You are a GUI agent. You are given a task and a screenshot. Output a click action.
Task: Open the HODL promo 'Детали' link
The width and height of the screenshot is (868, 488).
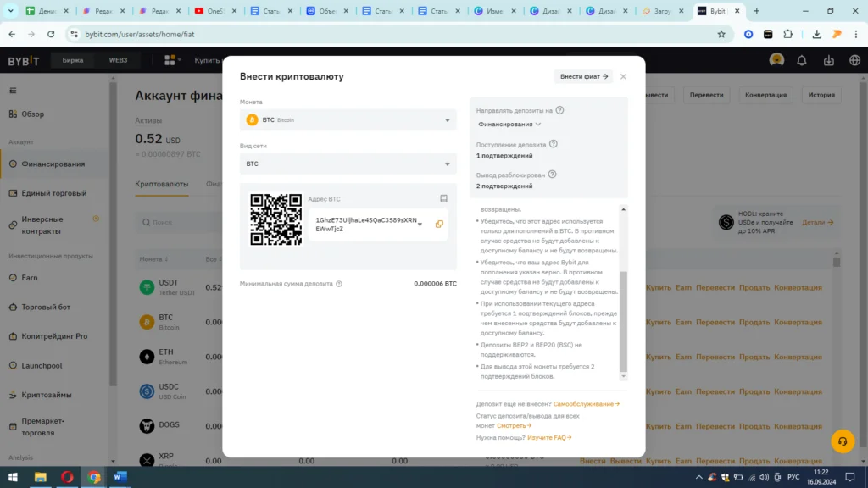818,223
